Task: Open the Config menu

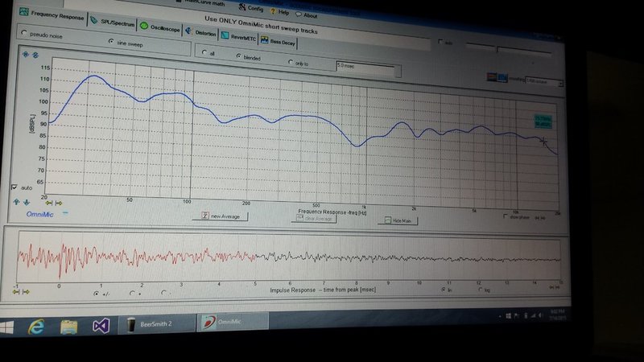Action: (x=251, y=8)
